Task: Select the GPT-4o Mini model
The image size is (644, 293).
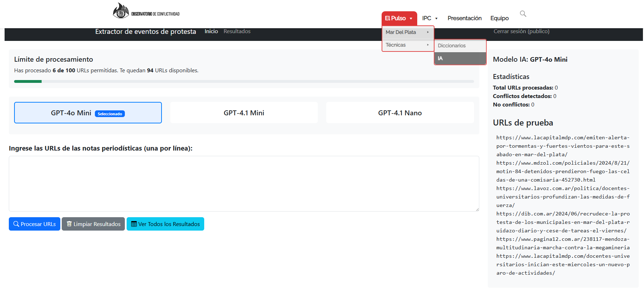Action: 88,113
